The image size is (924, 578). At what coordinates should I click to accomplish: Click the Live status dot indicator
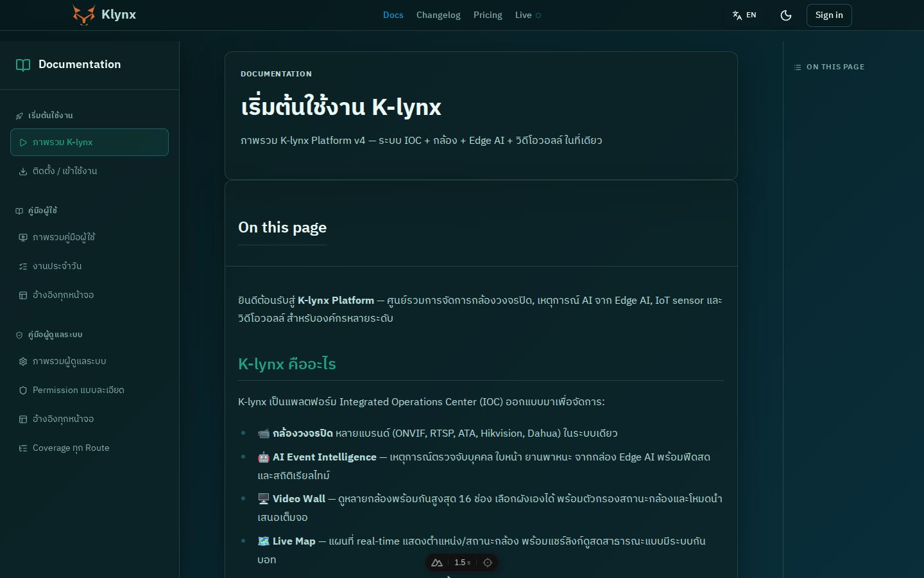coord(538,15)
